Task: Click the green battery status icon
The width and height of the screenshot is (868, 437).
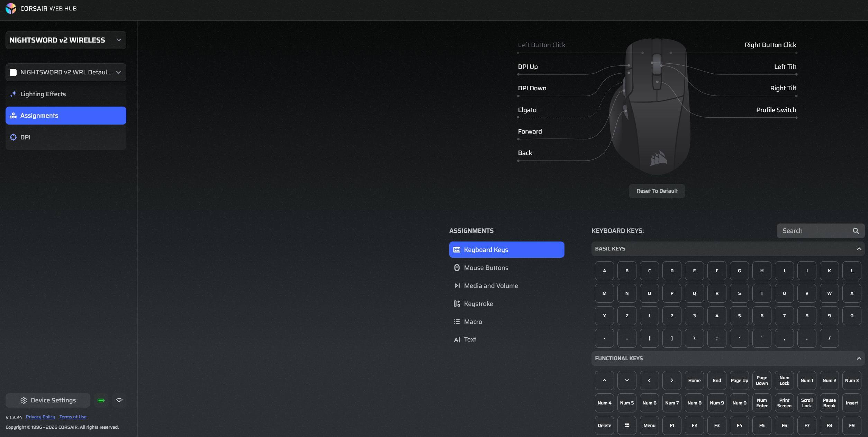Action: click(101, 400)
